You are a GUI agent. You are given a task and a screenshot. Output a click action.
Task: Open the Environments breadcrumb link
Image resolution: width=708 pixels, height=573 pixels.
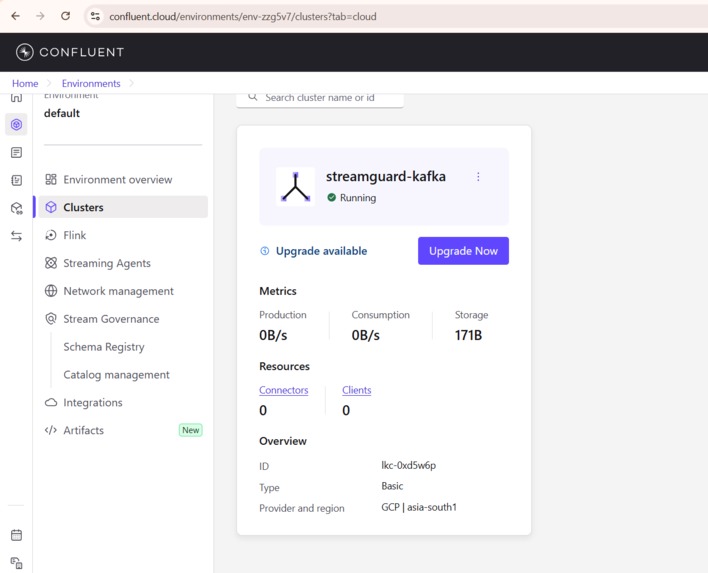[x=91, y=84]
